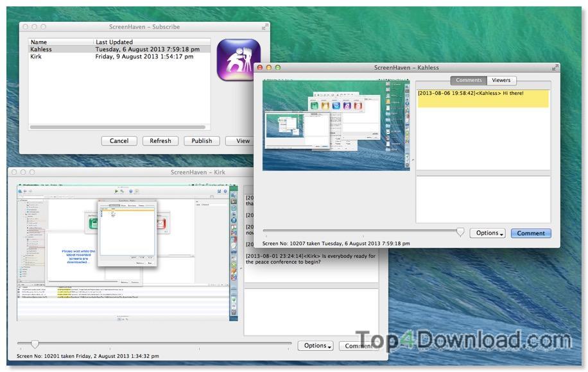
Task: Click the comment input field in Kirk window
Action: pyautogui.click(x=311, y=312)
